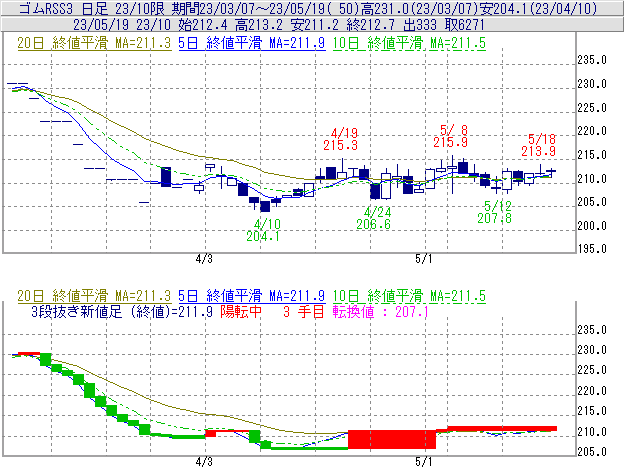The height and width of the screenshot is (475, 624).
Task: Click the 235.0 axis value on upper chart
Action: click(x=592, y=60)
